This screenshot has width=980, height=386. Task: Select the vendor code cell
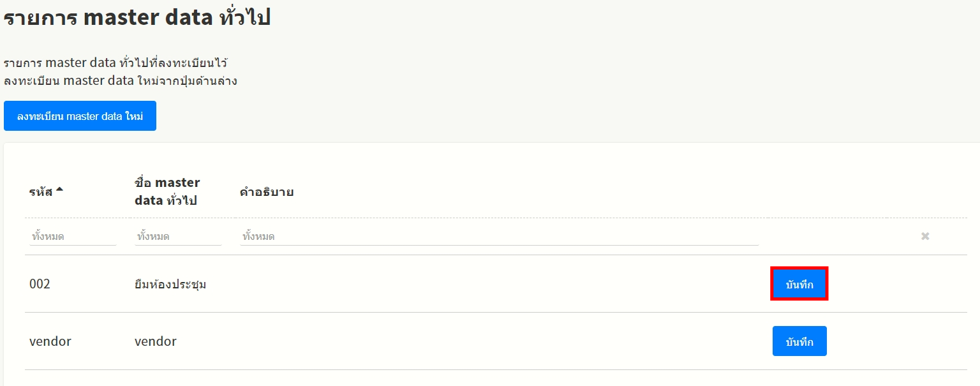[50, 341]
